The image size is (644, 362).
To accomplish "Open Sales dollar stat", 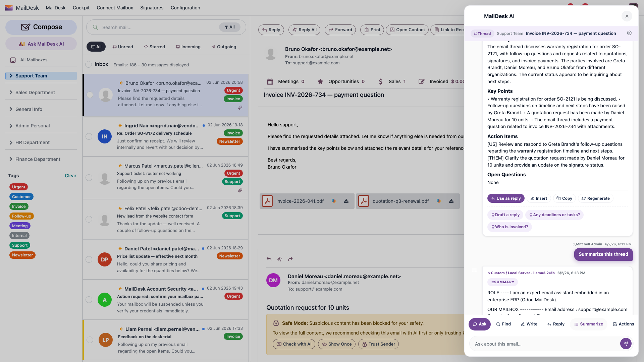I will pos(380,81).
